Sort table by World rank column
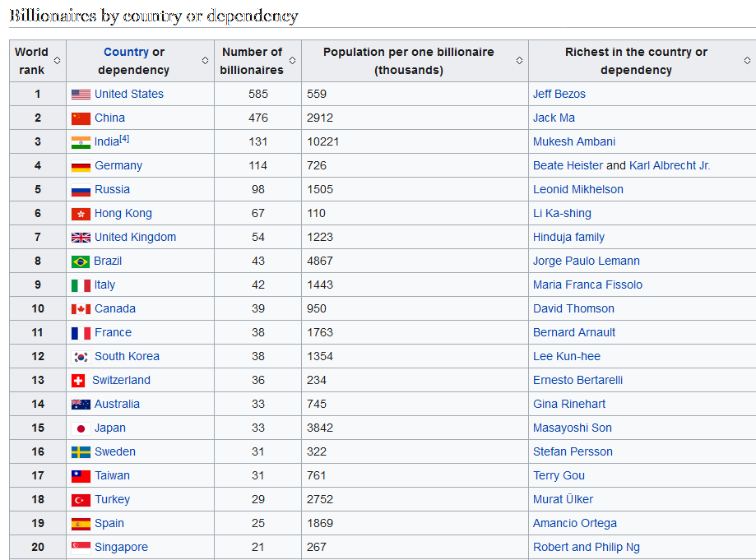 click(57, 61)
